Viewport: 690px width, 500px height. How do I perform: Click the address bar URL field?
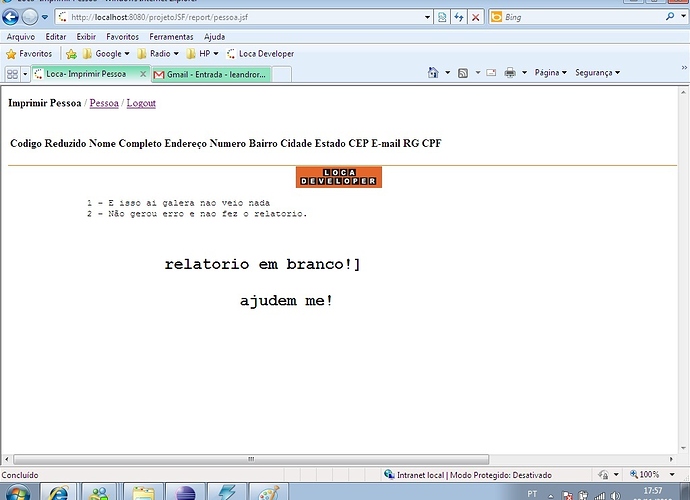(x=240, y=17)
